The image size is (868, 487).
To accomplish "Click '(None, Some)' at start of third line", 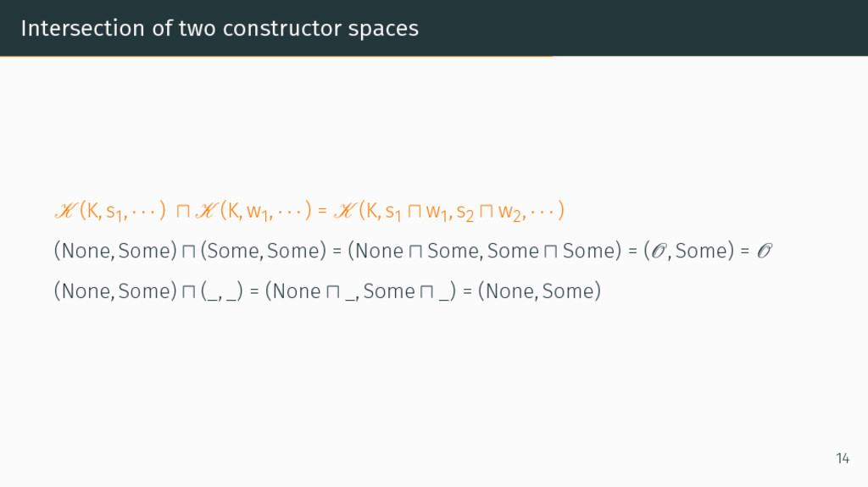I will point(114,291).
